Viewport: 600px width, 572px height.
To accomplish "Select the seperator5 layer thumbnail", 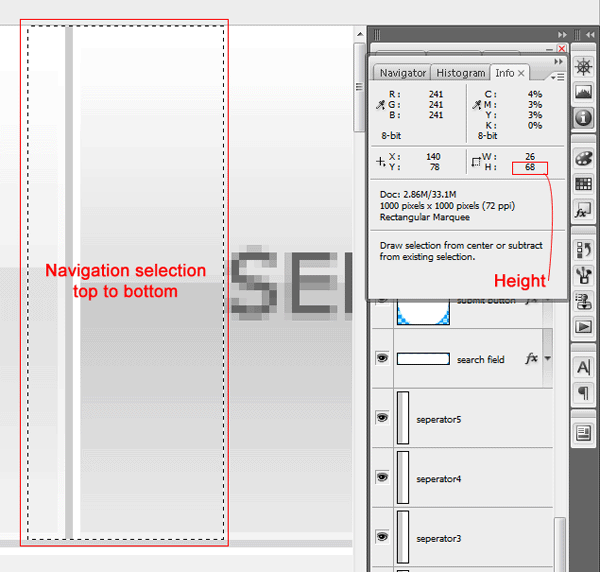I will (x=403, y=418).
